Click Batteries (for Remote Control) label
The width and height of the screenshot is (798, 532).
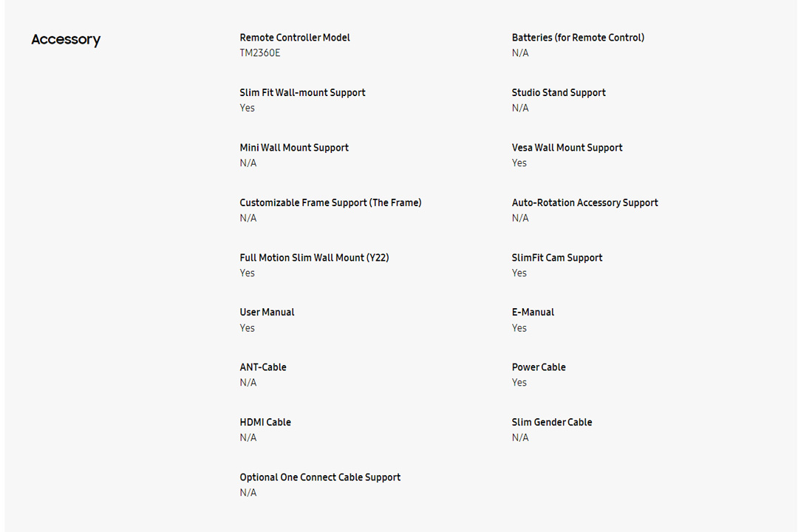(x=578, y=38)
